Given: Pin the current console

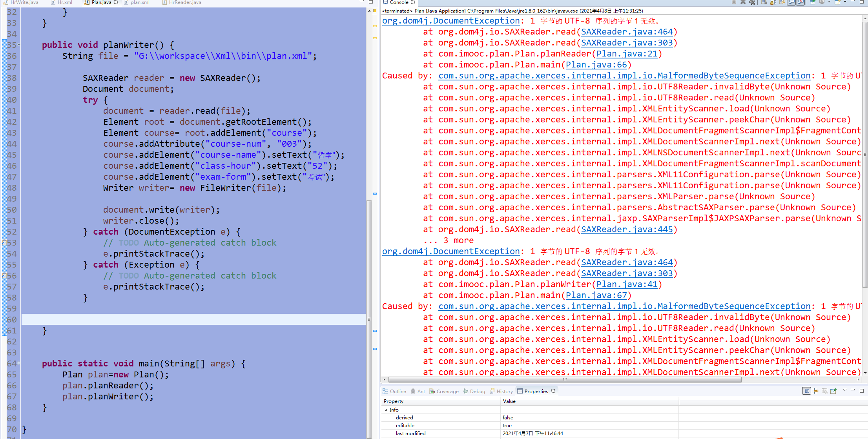Looking at the screenshot, I should 813,2.
